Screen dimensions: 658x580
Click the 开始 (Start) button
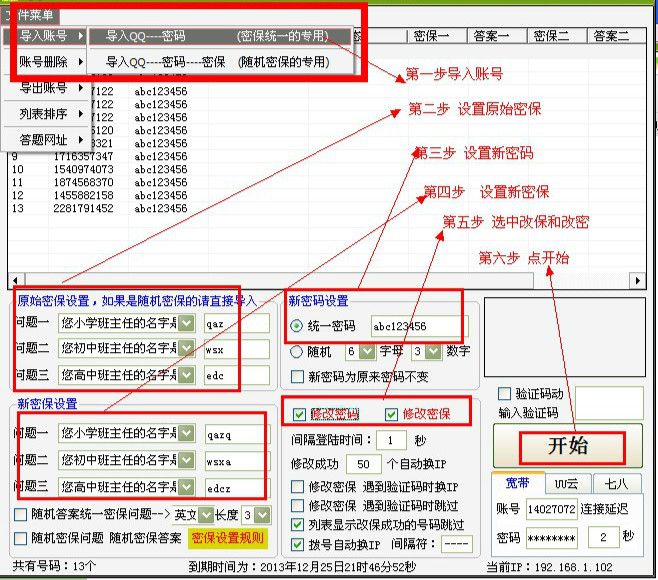[565, 446]
